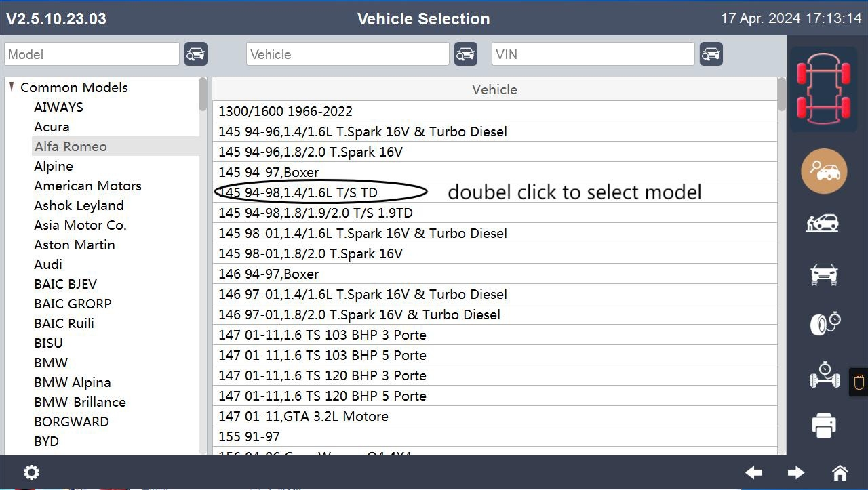
Task: Return to home screen icon
Action: [x=840, y=472]
